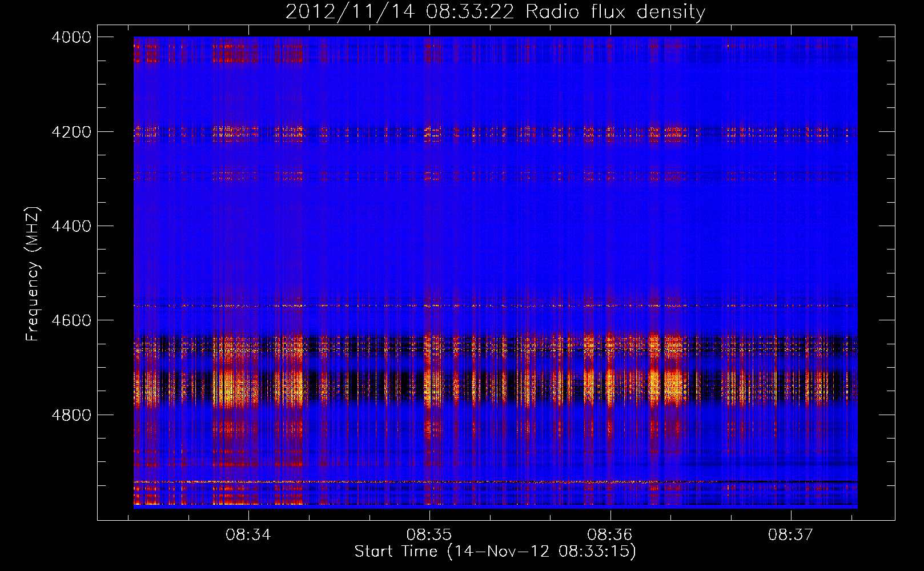
Task: Click the 'Frequency (MHZ)' axis label
Action: tap(33, 274)
